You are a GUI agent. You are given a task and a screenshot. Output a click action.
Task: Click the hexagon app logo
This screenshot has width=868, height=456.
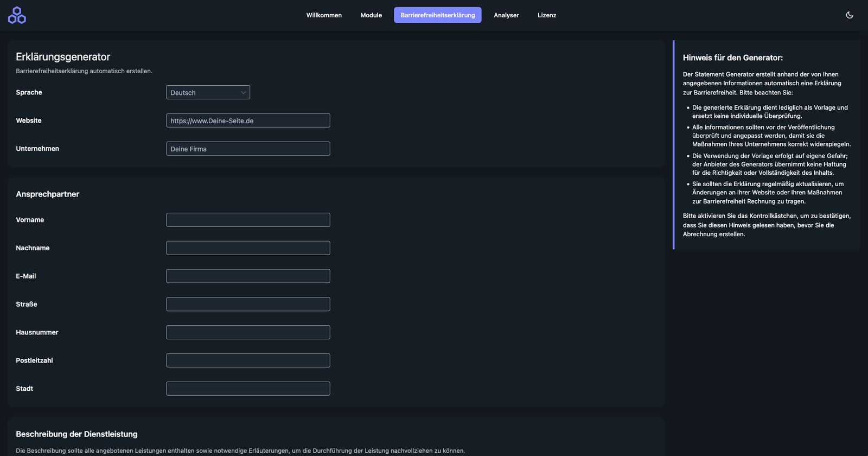(17, 15)
